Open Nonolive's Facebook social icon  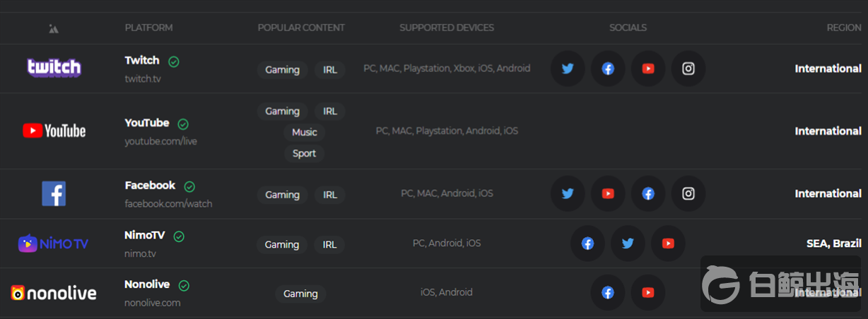pyautogui.click(x=608, y=292)
